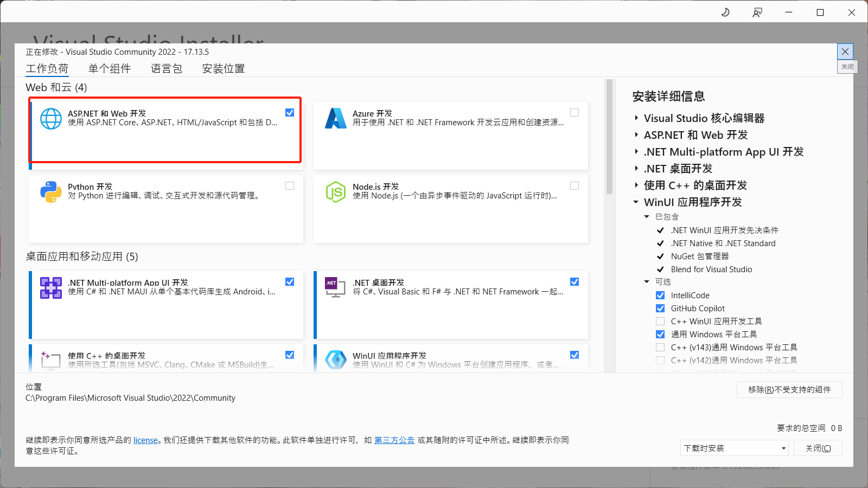Click the 要求的总空间 0 B label
This screenshot has width=868, height=488.
(x=809, y=428)
